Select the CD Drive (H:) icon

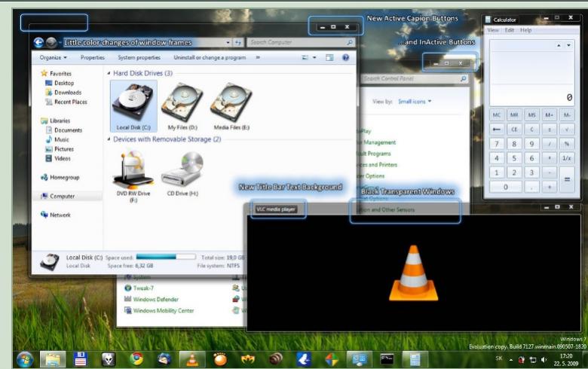(182, 174)
